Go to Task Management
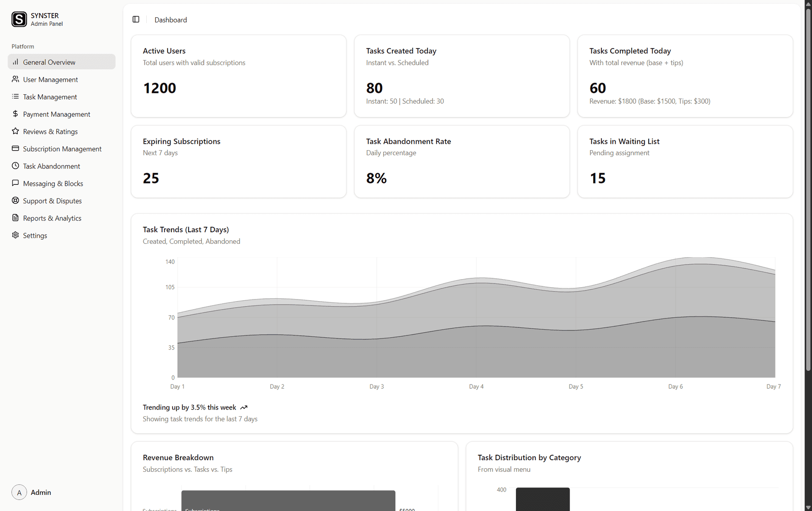The height and width of the screenshot is (511, 812). click(x=61, y=96)
